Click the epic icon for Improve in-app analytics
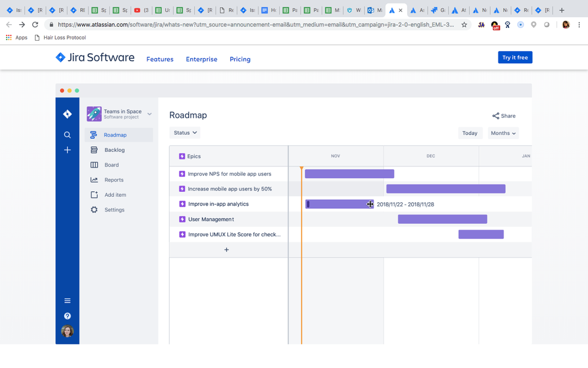588x368 pixels. pyautogui.click(x=182, y=204)
